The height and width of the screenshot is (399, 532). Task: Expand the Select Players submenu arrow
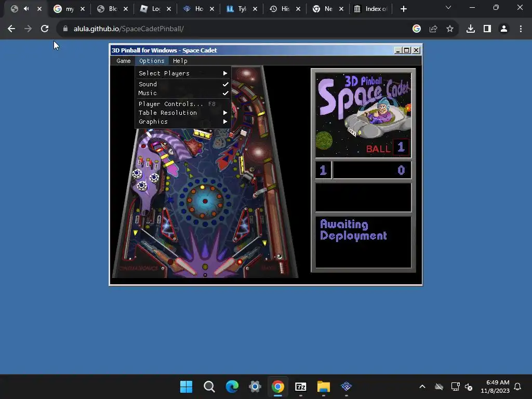coord(225,73)
